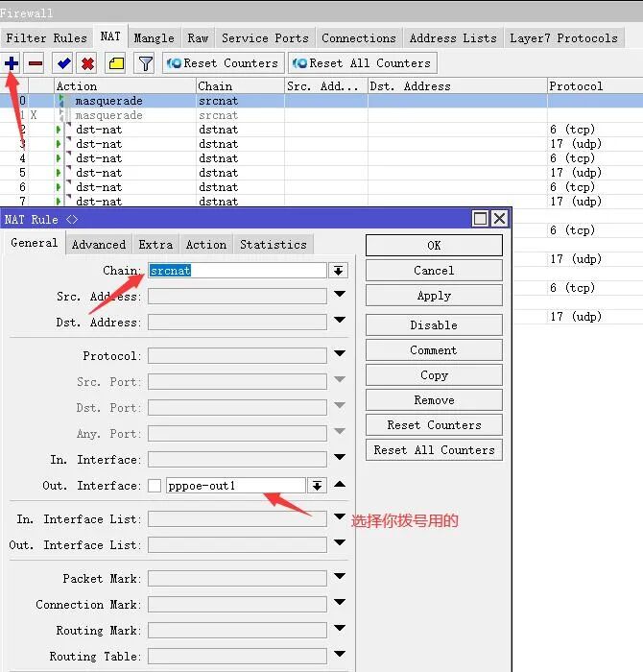Maximize the NAT Rule dialog
The width and height of the screenshot is (643, 672).
pos(480,219)
